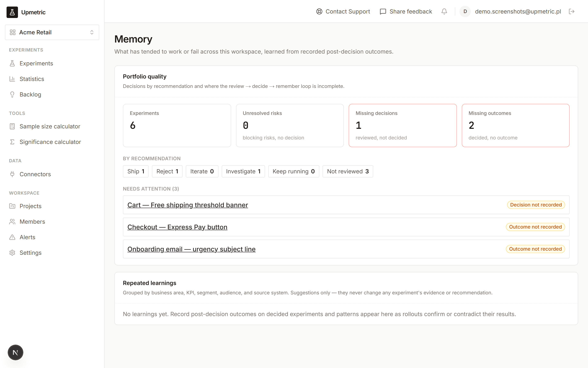588x368 pixels.
Task: Click the Significance calculator sigma icon
Action: pos(12,142)
